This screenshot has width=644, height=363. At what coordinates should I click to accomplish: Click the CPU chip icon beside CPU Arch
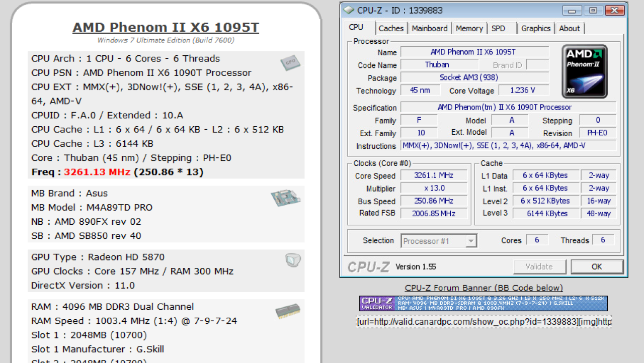(290, 63)
